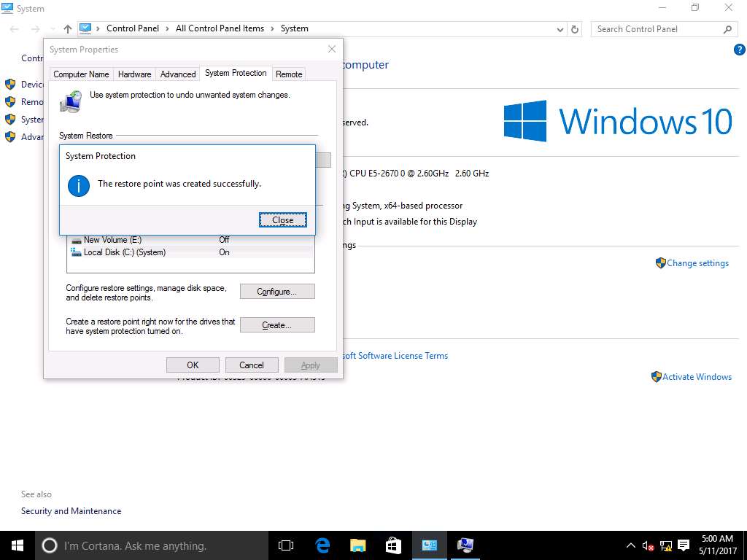Focus the Cortana search box
This screenshot has width=747, height=560.
[152, 545]
